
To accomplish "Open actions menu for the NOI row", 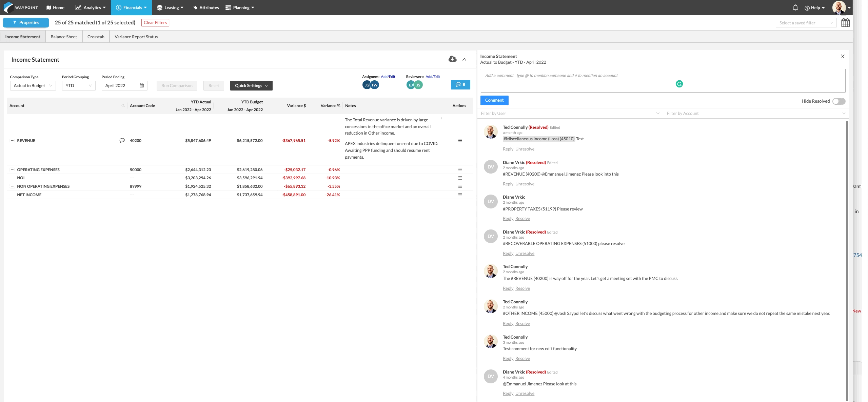I will (460, 178).
